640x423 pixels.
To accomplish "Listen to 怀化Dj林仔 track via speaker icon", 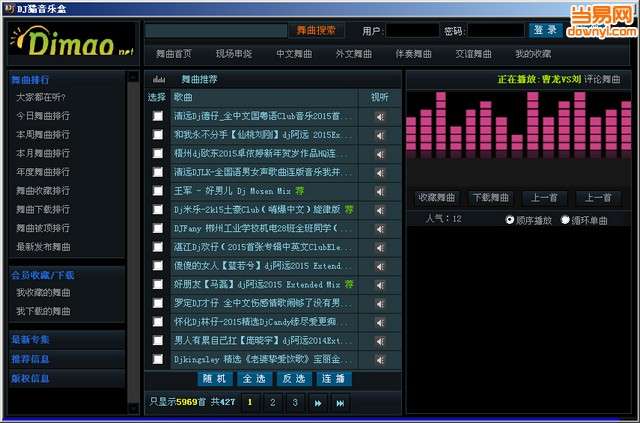I will coord(380,323).
